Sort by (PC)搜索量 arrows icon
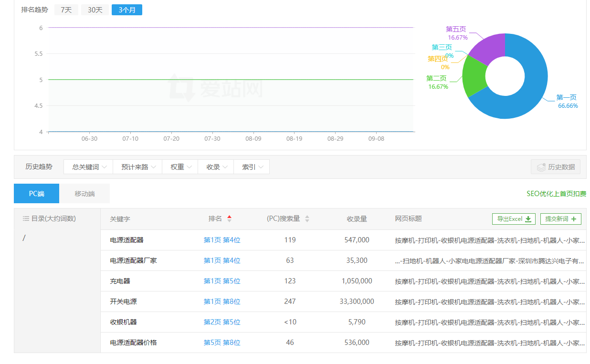Screen dimensions: 590x364 click(x=307, y=218)
